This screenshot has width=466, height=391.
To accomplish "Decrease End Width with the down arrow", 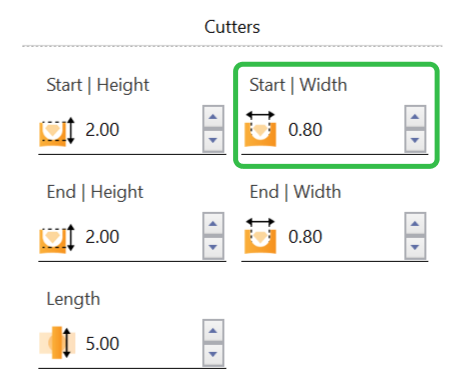I will point(415,248).
